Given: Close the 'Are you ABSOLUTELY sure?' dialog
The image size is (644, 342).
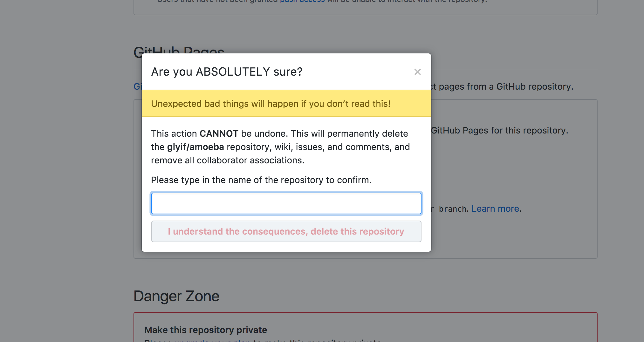Looking at the screenshot, I should (418, 72).
